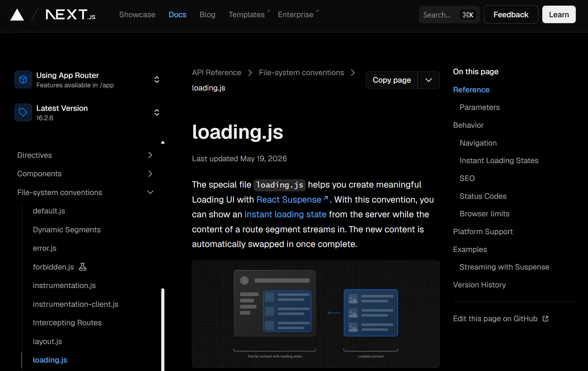Image resolution: width=588 pixels, height=371 pixels.
Task: Jump to Streaming with Suspense section
Action: [504, 267]
